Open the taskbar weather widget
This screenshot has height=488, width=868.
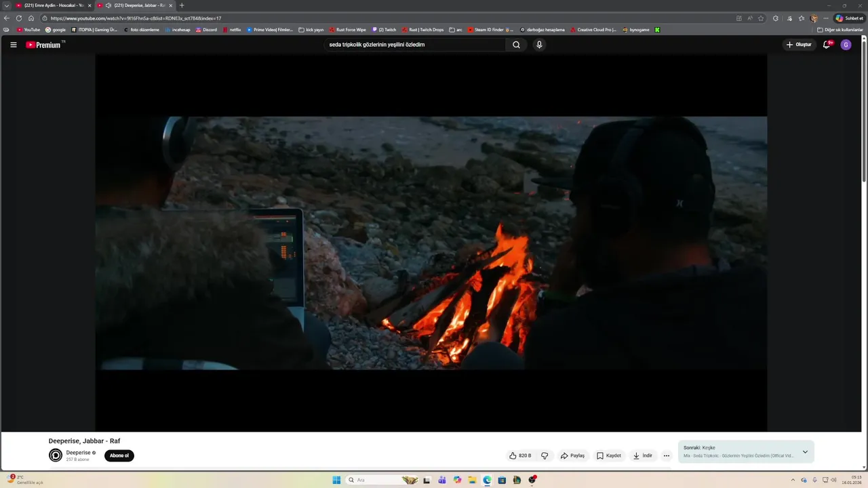pyautogui.click(x=26, y=480)
